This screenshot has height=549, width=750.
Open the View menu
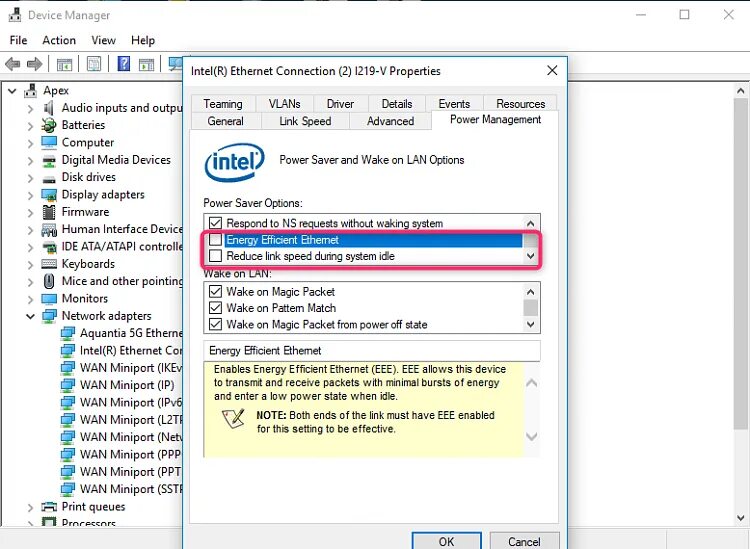click(103, 41)
